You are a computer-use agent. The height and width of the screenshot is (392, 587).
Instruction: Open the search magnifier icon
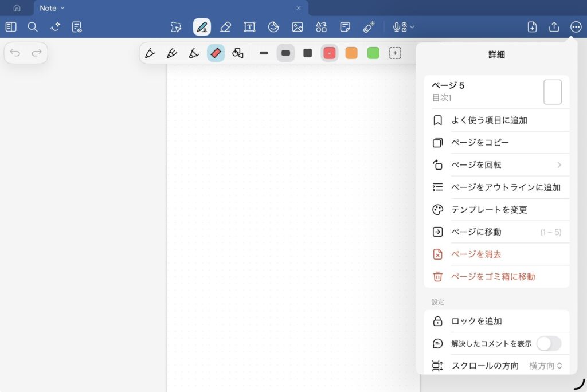point(33,27)
